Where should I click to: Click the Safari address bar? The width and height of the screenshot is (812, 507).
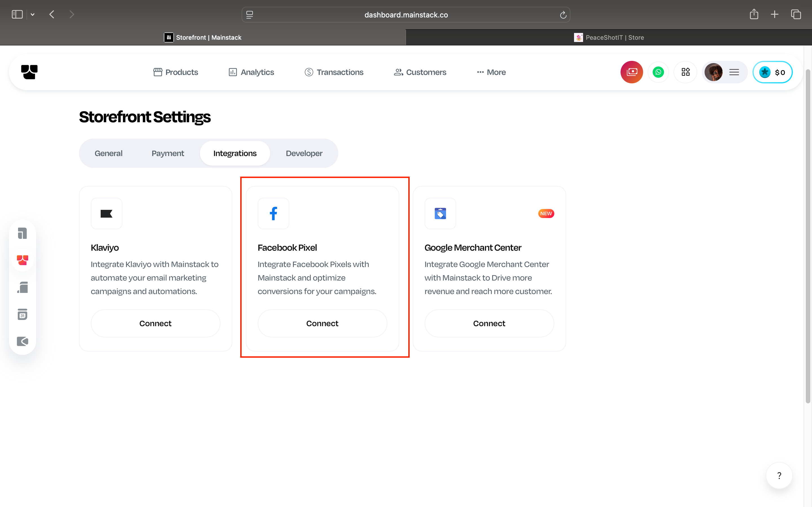coord(406,15)
